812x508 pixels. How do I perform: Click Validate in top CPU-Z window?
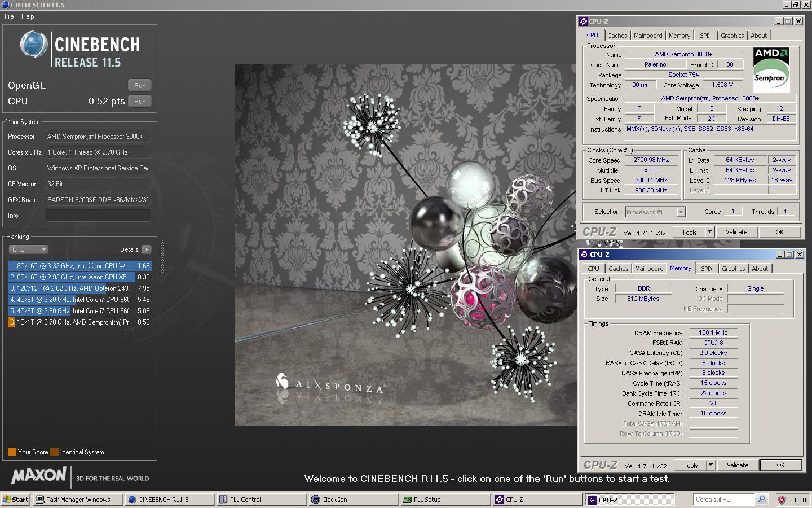[736, 233]
